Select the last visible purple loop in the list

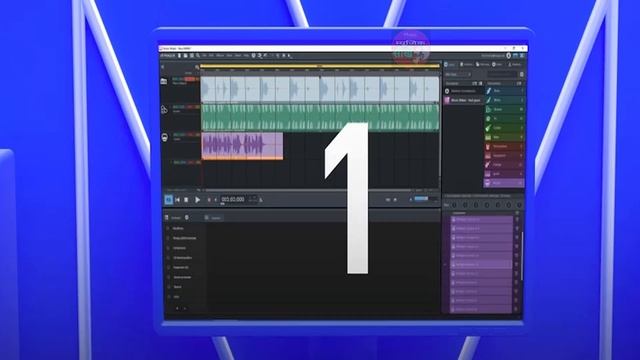[x=481, y=309]
